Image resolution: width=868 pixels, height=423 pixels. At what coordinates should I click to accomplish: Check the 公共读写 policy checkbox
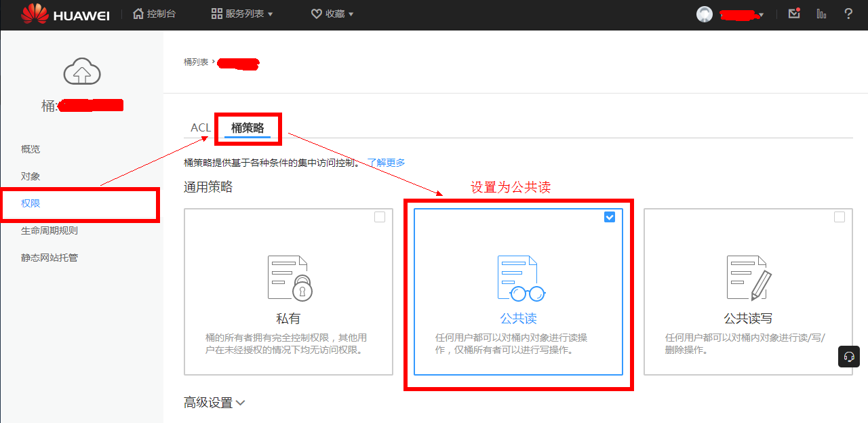click(x=840, y=217)
